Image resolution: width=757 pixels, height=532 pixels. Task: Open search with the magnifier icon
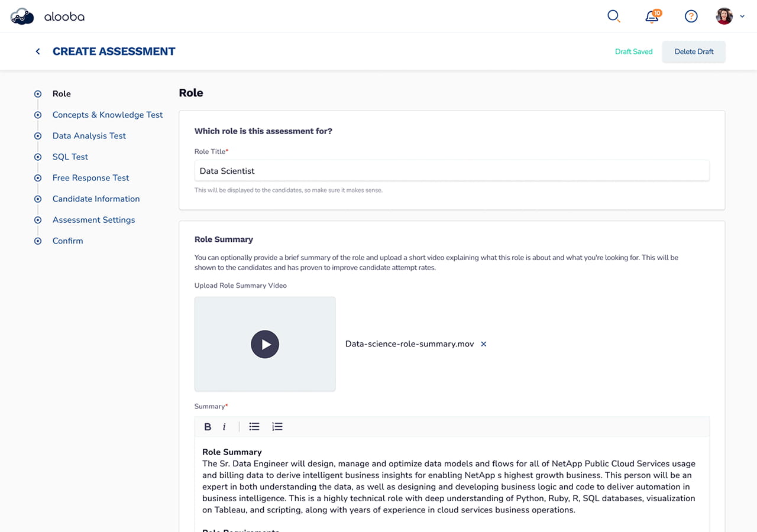(x=614, y=17)
